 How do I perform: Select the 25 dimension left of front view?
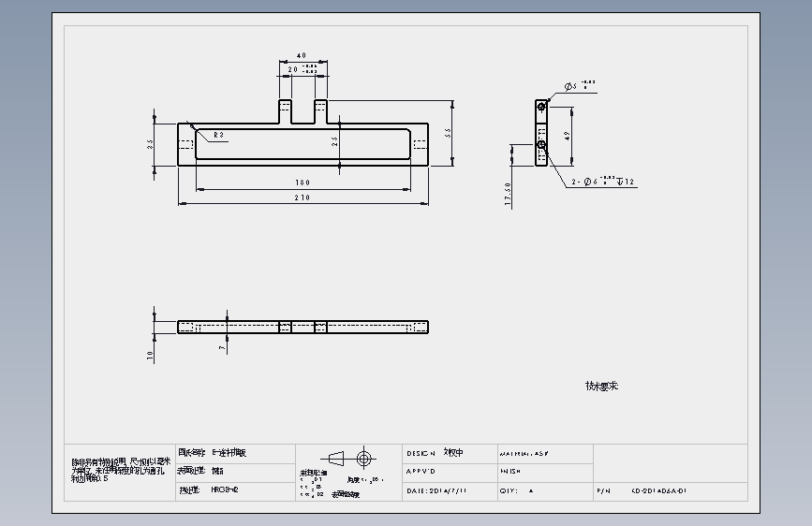(x=150, y=144)
